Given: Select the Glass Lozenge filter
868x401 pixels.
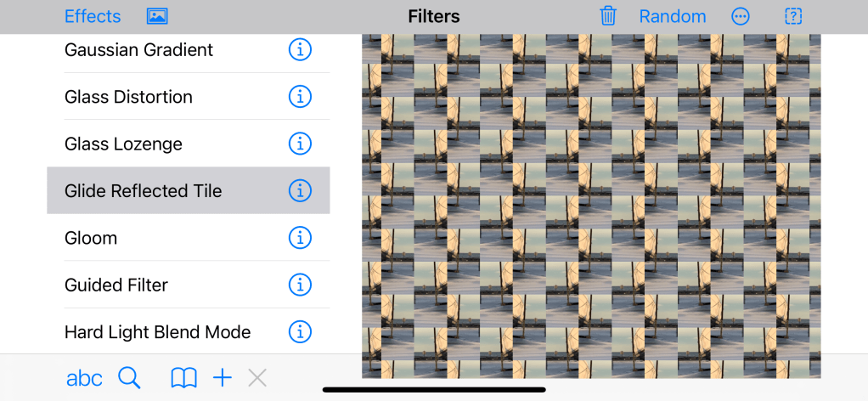Looking at the screenshot, I should pos(124,144).
